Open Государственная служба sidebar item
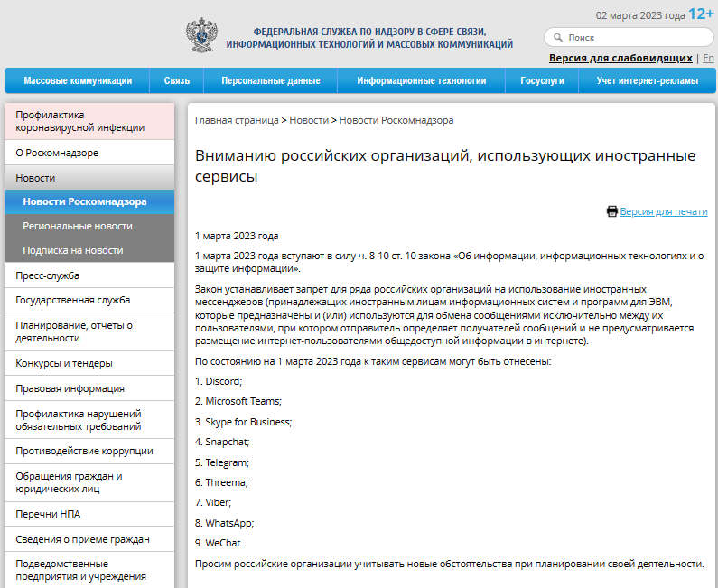This screenshot has width=718, height=588. 89,300
